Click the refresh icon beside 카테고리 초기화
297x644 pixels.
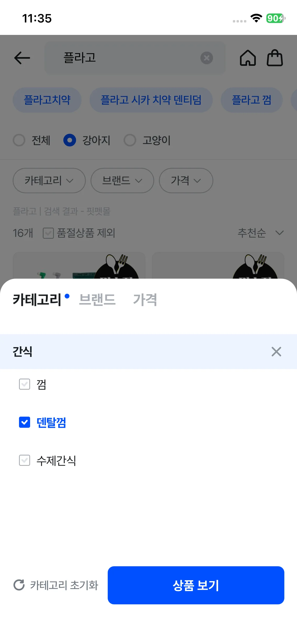[19, 585]
